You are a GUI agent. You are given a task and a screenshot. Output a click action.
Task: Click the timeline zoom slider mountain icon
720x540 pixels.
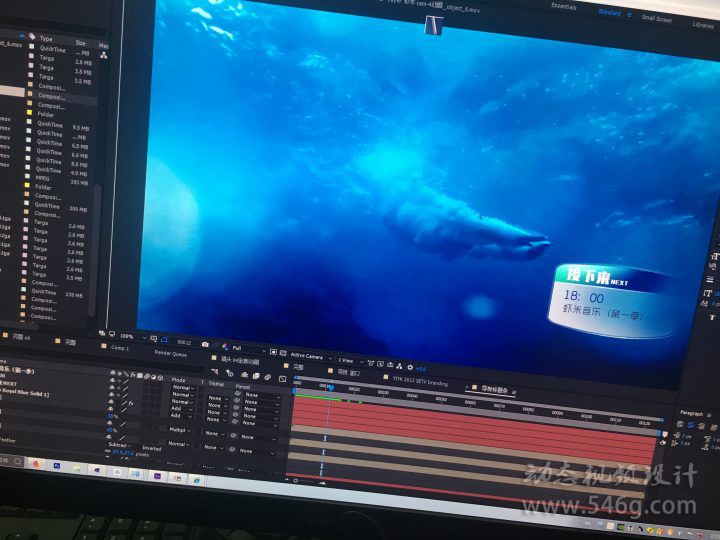point(322,483)
